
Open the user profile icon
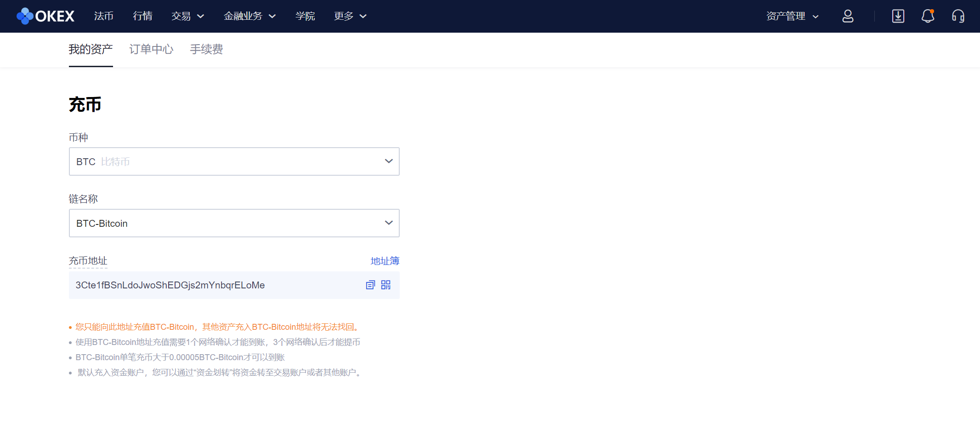pos(848,16)
